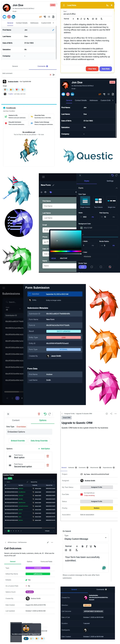120x644 pixels.
Task: Open the Normal paragraph style dropdown in Lead Note
Action: point(69,19)
